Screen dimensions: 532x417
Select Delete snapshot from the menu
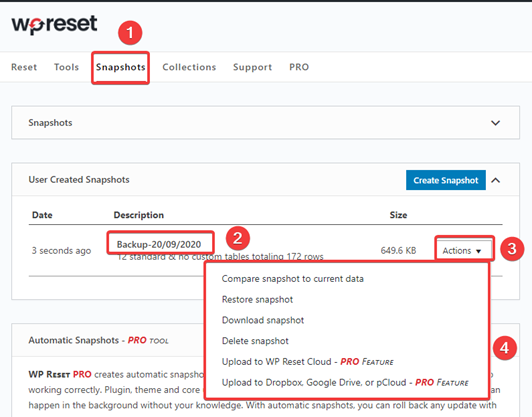(255, 341)
